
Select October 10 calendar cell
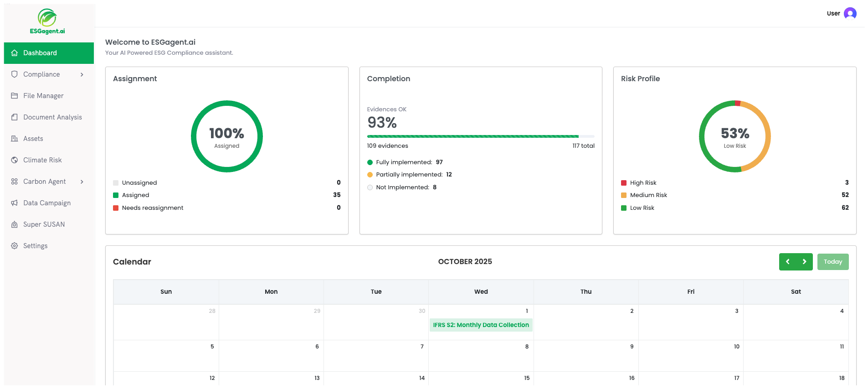(x=691, y=356)
